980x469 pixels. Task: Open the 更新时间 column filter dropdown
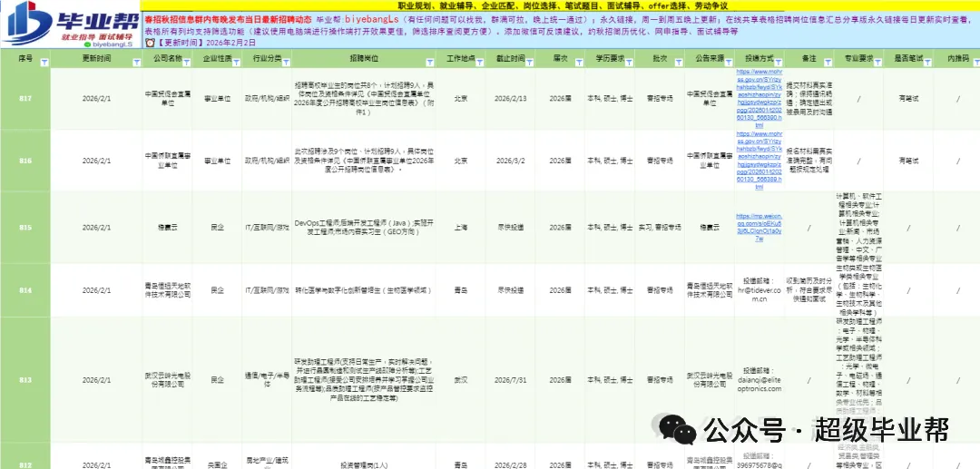(137, 63)
